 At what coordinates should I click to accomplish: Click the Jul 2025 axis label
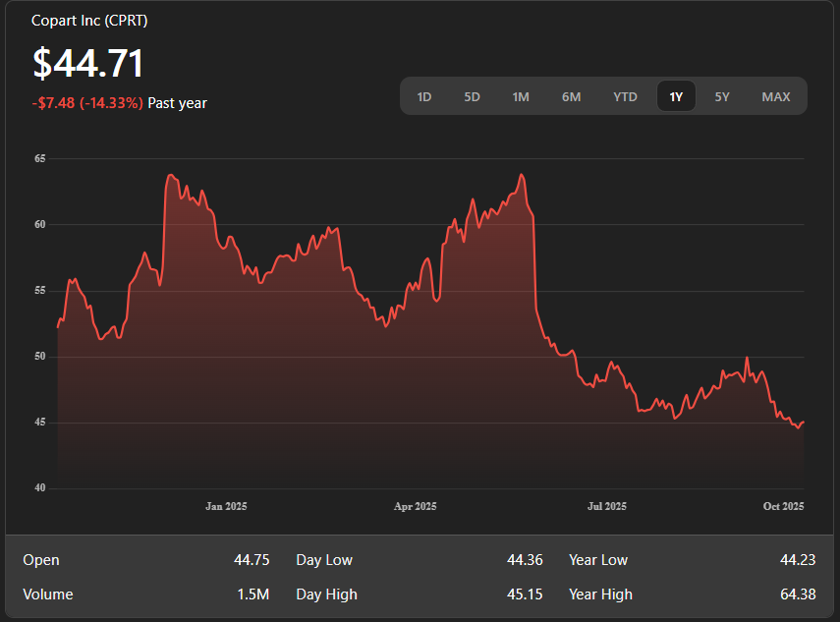point(606,507)
